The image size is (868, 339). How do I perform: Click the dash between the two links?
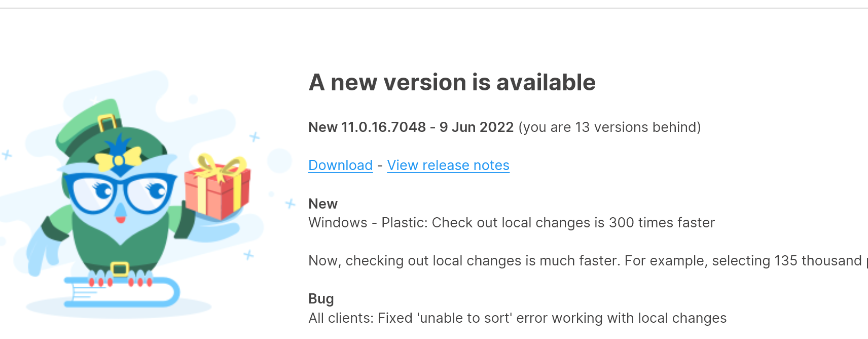coord(379,165)
